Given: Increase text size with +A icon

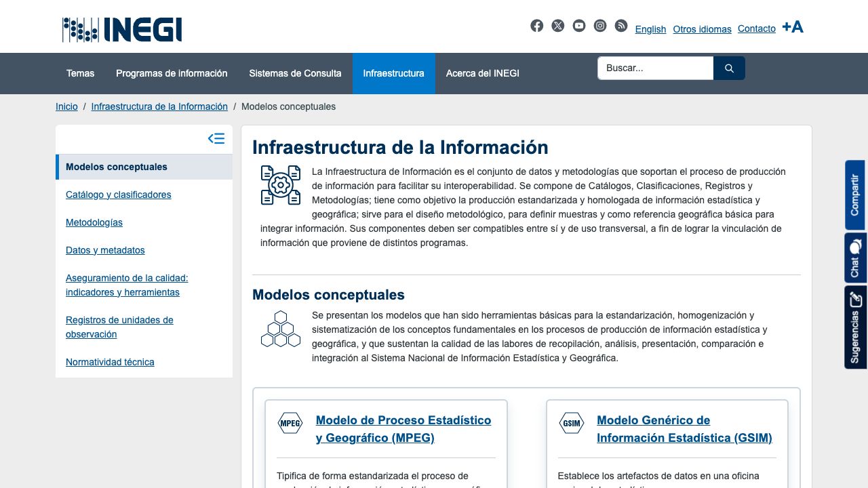Looking at the screenshot, I should 792,27.
